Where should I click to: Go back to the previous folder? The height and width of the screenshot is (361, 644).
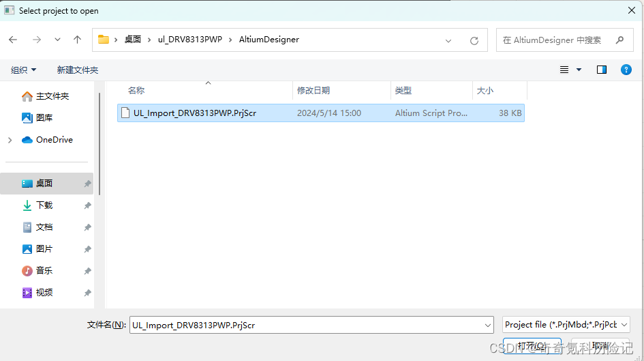pos(13,40)
